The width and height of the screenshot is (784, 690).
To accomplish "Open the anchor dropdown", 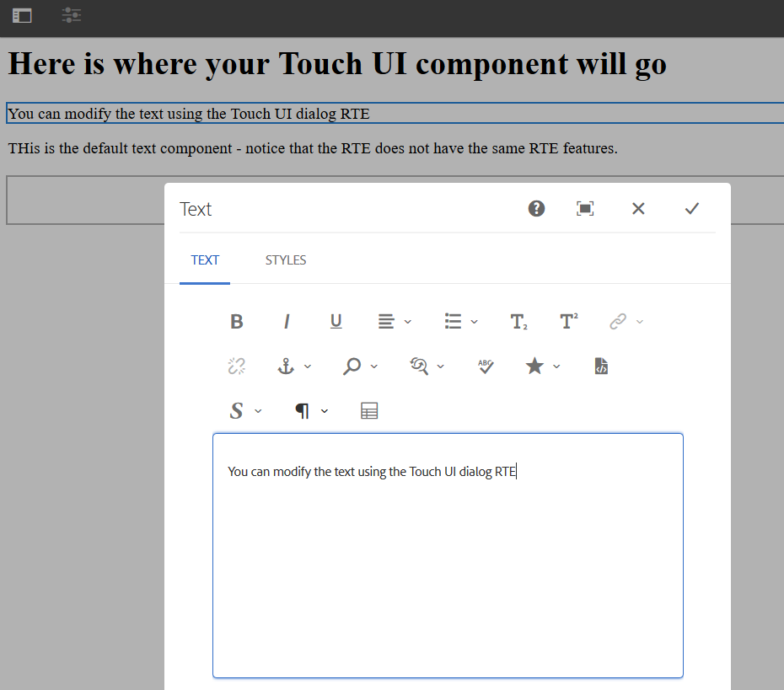I will coord(294,366).
